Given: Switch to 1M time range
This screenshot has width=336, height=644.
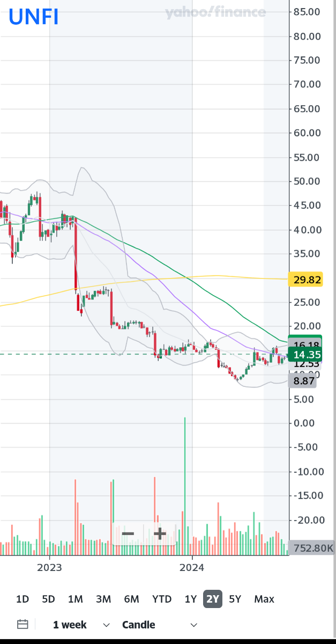Looking at the screenshot, I should click(x=75, y=599).
